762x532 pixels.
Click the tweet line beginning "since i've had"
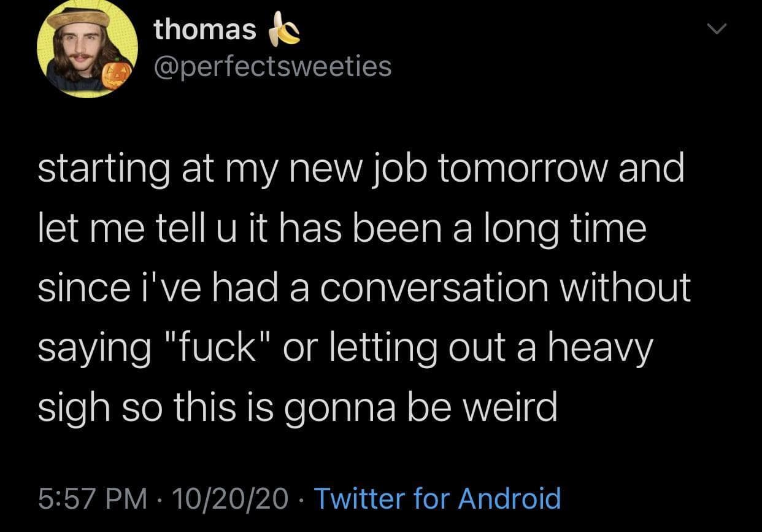click(364, 288)
